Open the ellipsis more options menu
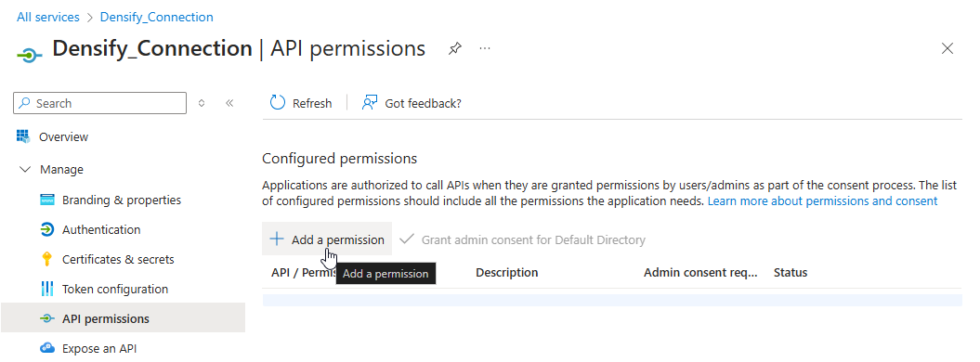 [x=485, y=48]
